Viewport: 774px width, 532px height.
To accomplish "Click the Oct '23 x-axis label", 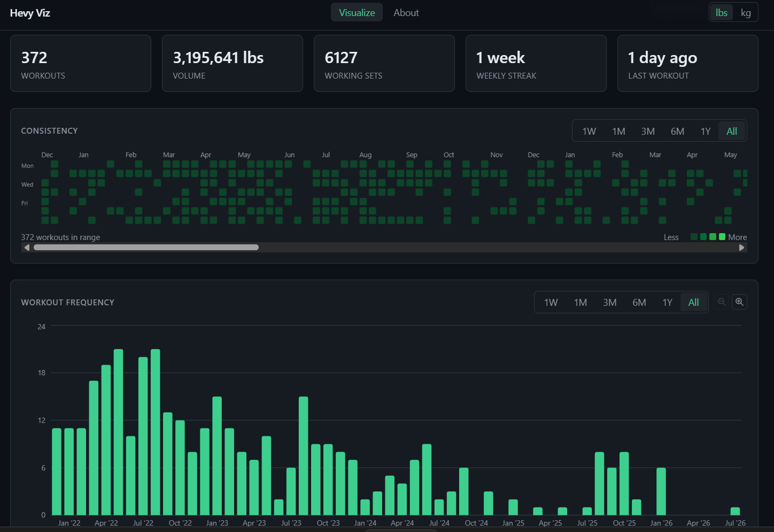I will (328, 523).
